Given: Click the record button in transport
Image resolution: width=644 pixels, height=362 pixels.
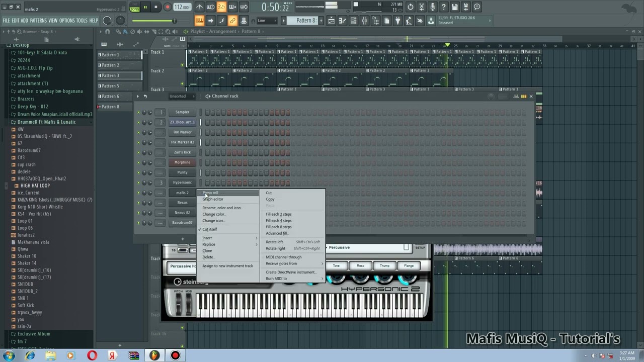Looking at the screenshot, I should [x=167, y=7].
